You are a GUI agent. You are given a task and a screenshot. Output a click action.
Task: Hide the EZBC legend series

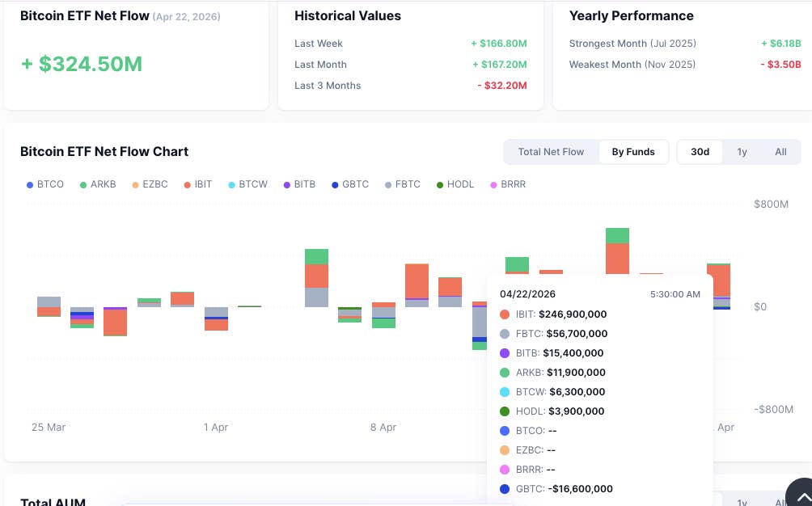coord(149,184)
